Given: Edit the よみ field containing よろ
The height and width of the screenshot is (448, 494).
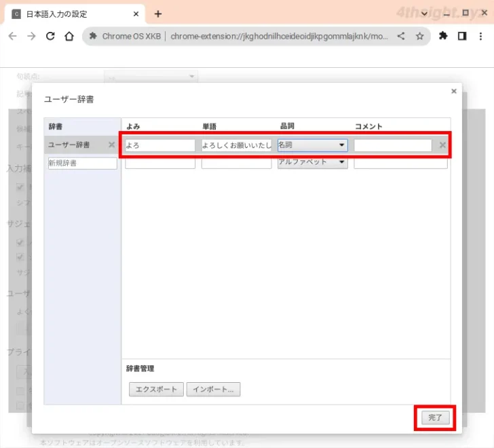Looking at the screenshot, I should point(160,145).
